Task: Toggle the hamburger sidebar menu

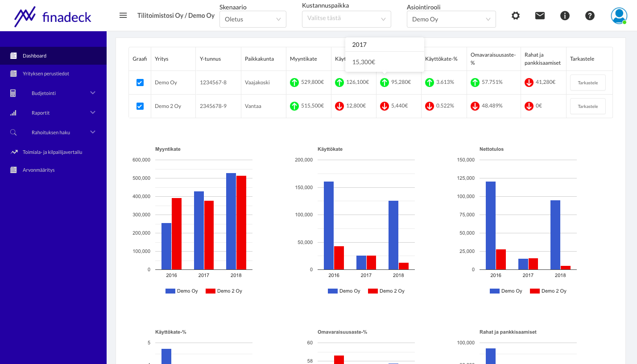Action: pyautogui.click(x=123, y=15)
